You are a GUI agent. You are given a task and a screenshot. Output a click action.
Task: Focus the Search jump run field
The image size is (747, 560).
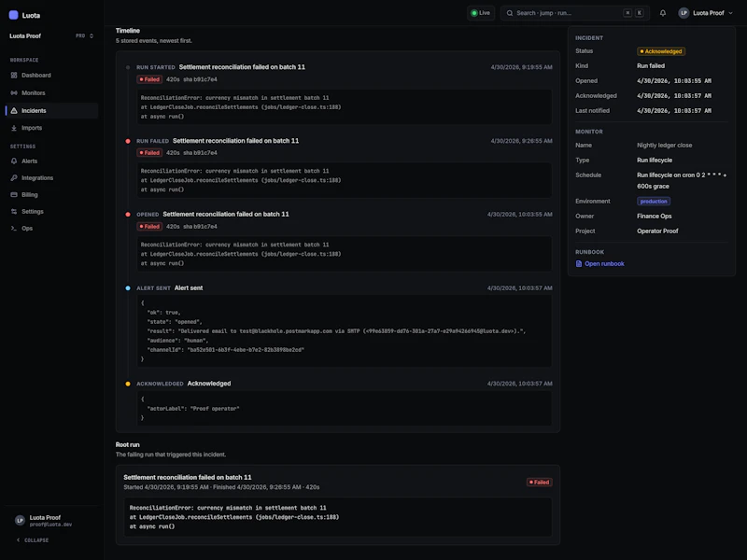coord(574,13)
